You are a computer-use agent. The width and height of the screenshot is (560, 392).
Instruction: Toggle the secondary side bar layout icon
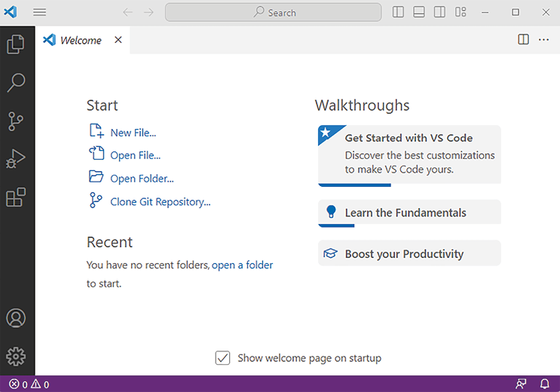439,12
